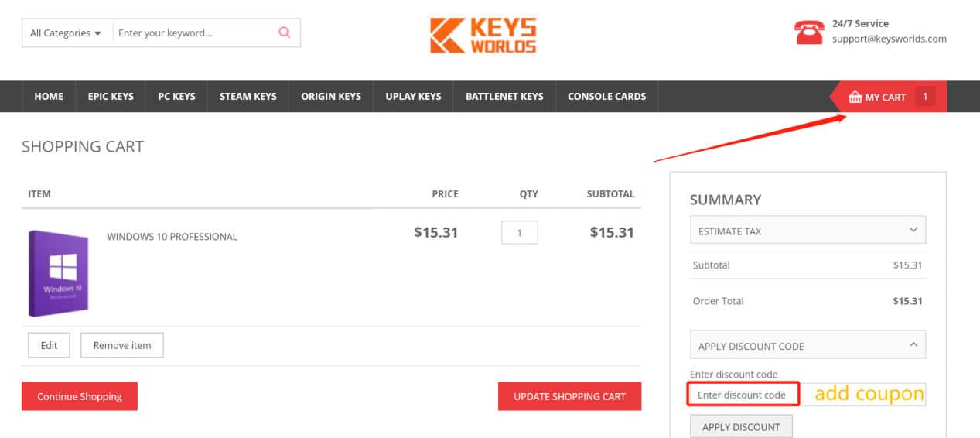
Task: Focus the discount code input field
Action: 743,395
